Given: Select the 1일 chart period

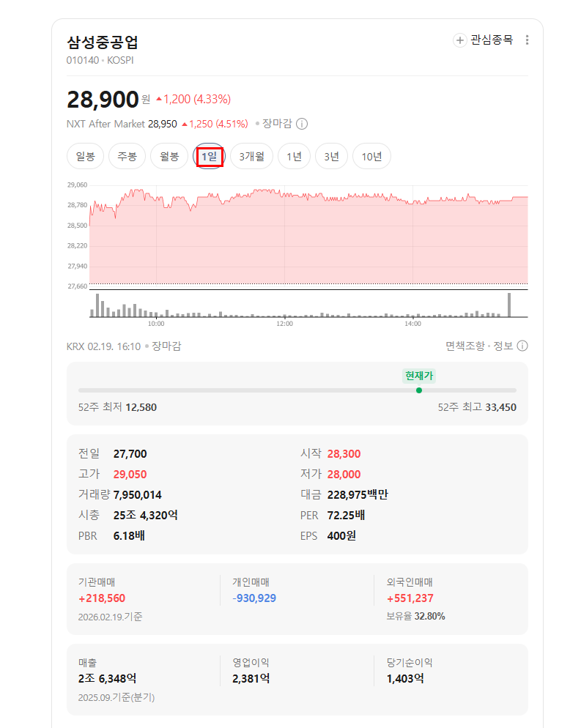Looking at the screenshot, I should 210,157.
